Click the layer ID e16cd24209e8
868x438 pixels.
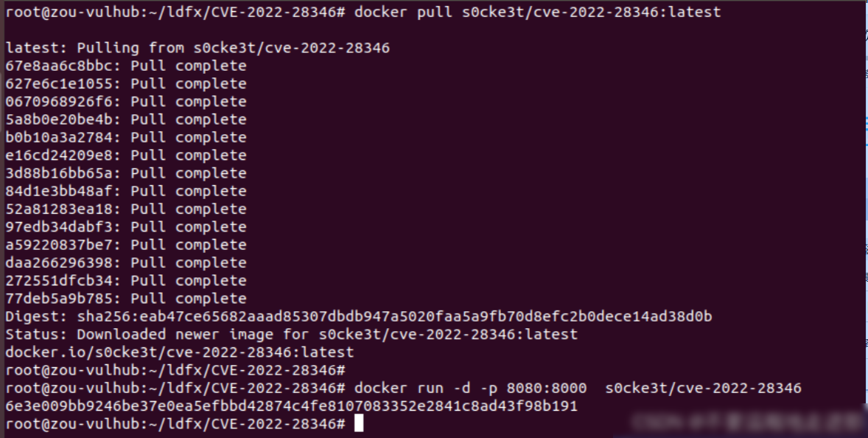(x=62, y=156)
